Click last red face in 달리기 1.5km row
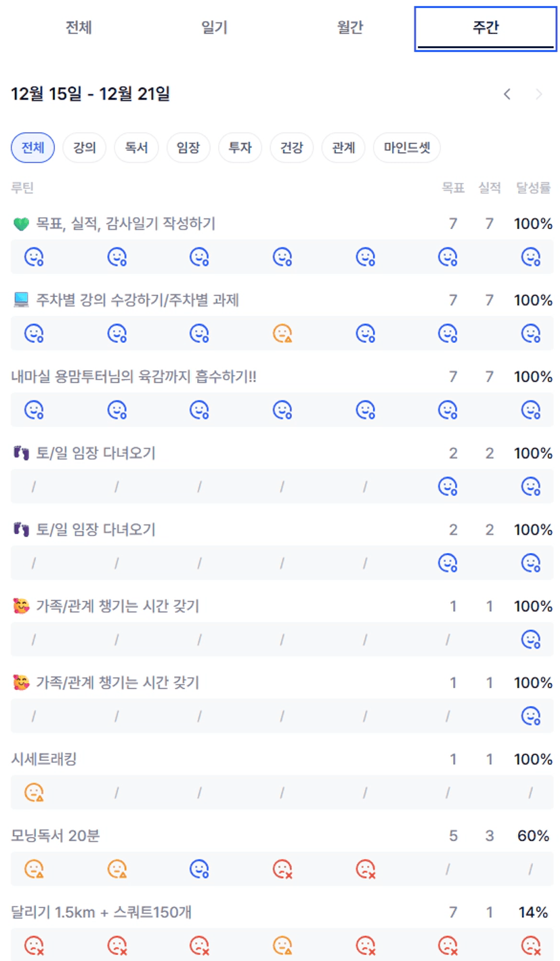This screenshot has height=961, width=560. pyautogui.click(x=531, y=944)
